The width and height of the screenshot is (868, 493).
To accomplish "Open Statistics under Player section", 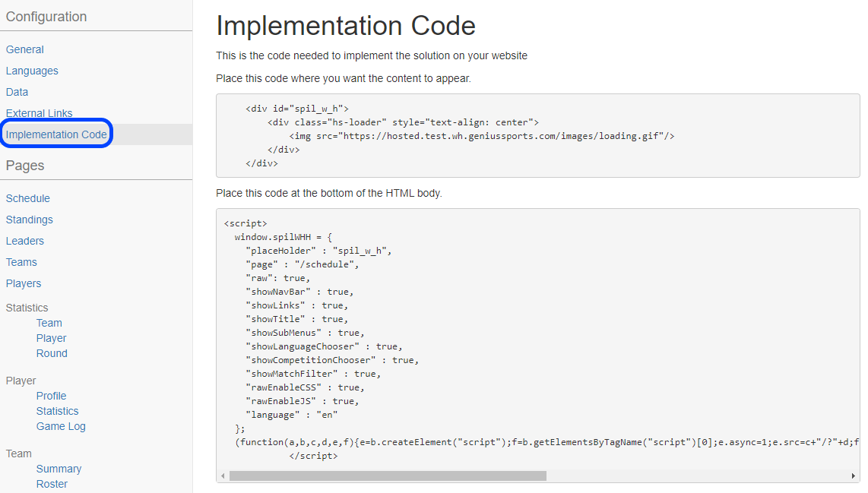I will [58, 411].
